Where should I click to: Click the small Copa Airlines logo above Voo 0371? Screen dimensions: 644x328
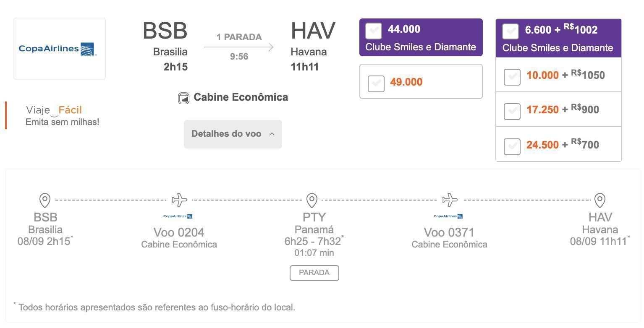448,216
